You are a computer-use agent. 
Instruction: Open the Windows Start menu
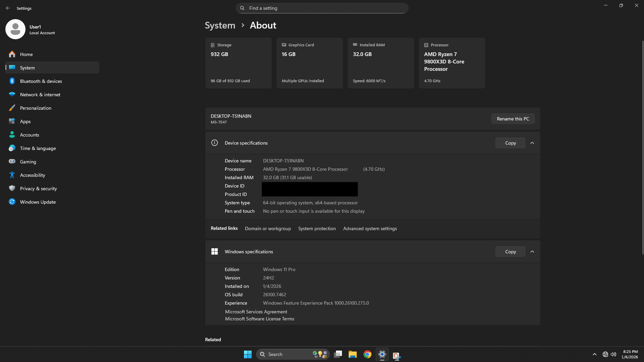pos(248,354)
